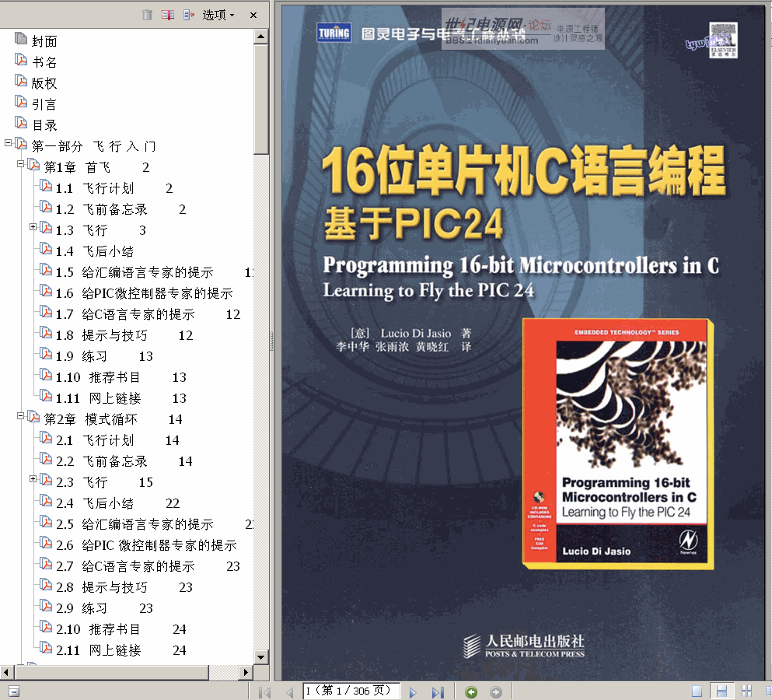The height and width of the screenshot is (700, 772).
Task: Switch to facing pages layout
Action: [747, 691]
